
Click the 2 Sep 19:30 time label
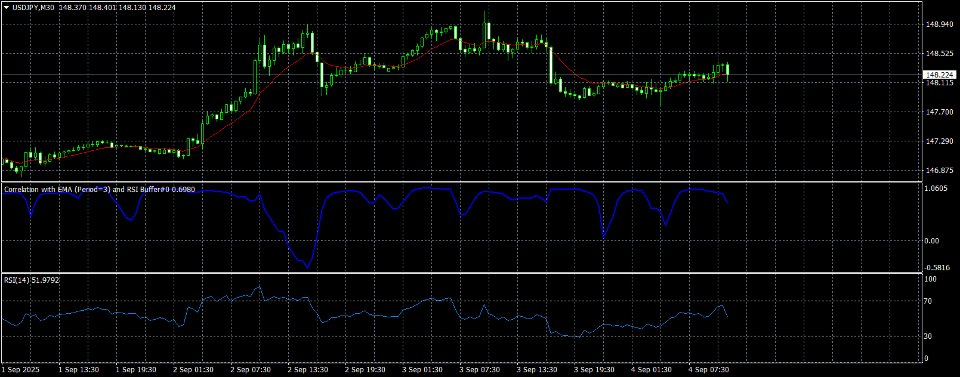point(365,370)
